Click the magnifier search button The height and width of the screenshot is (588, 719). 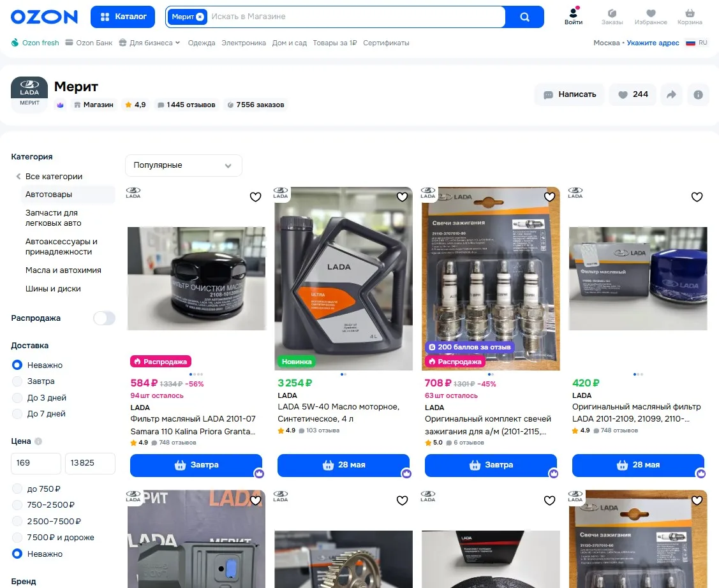[524, 17]
